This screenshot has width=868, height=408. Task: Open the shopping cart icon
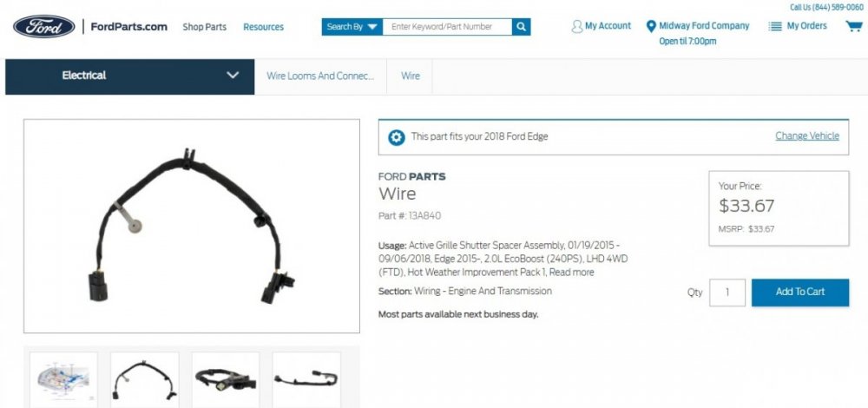[853, 26]
